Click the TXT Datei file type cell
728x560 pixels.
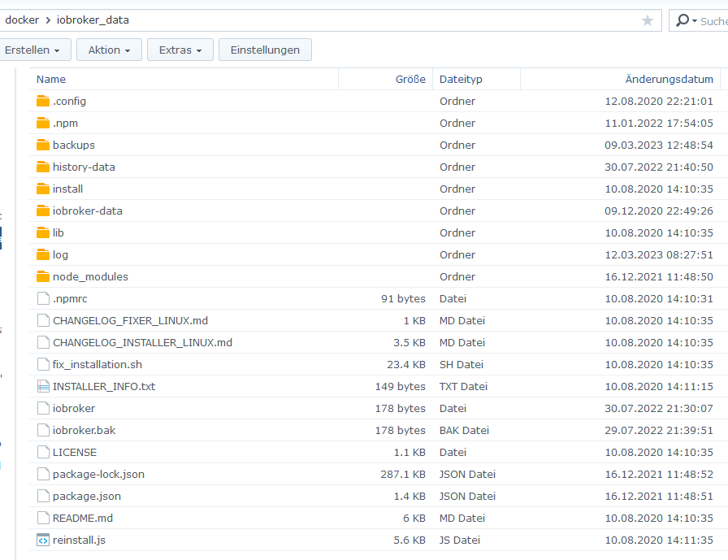463,386
